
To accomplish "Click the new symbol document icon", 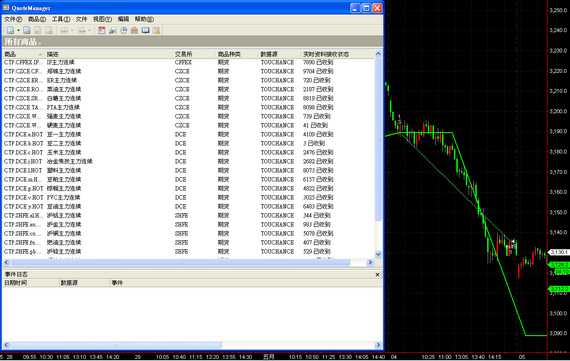I will [10, 31].
